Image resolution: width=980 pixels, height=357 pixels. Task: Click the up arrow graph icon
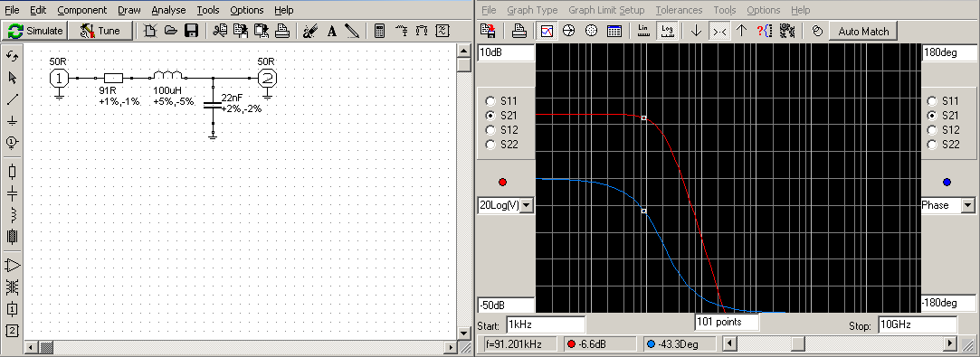tap(741, 31)
